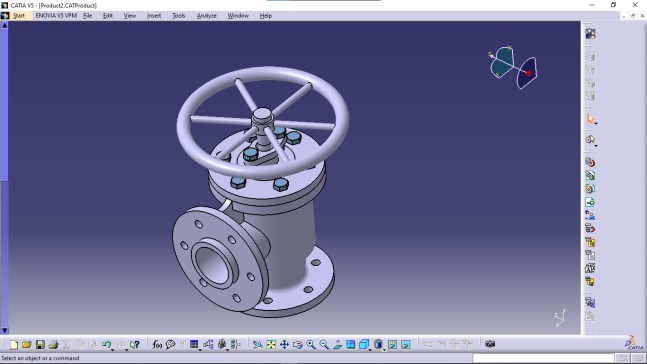
Task: Fit all in view
Action: click(271, 344)
